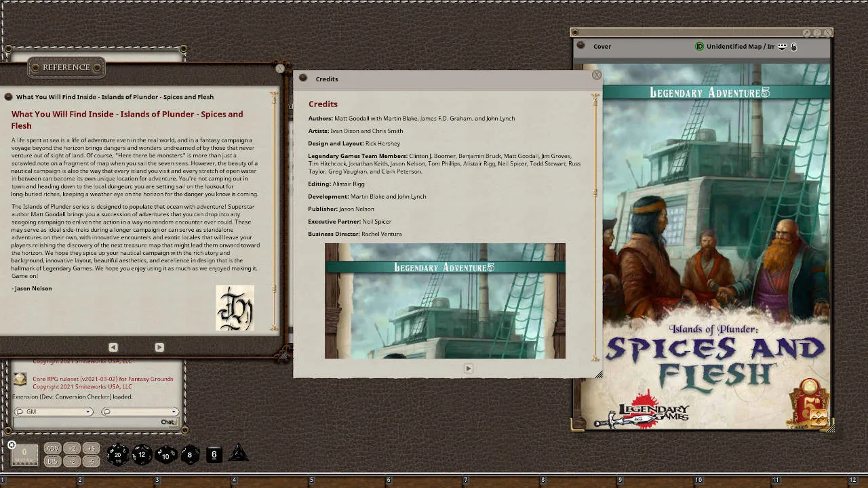Click the link icon beside Credits title
This screenshot has width=868, height=488.
click(x=303, y=79)
